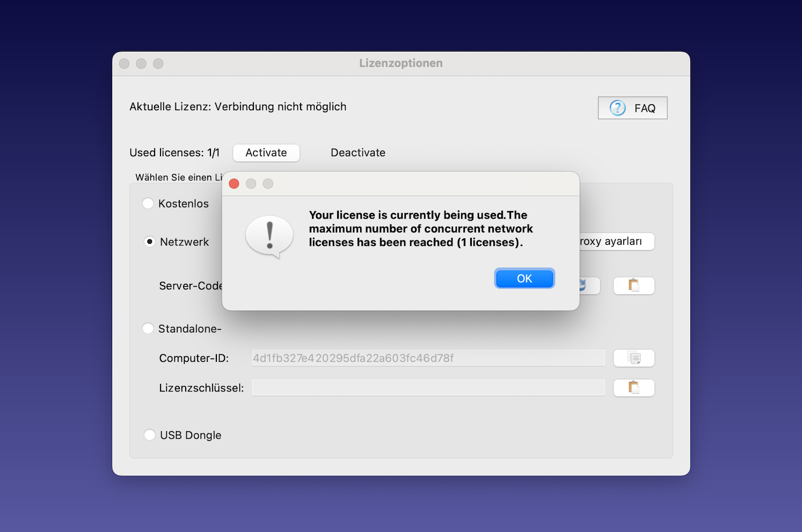Viewport: 802px width, 532px height.
Task: Click the Aktuelle Lizenz status label
Action: [237, 107]
